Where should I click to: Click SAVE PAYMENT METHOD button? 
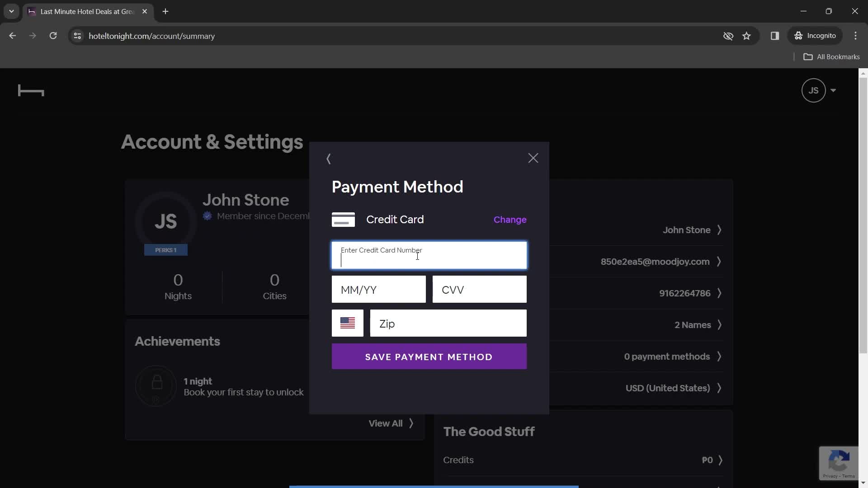[429, 357]
